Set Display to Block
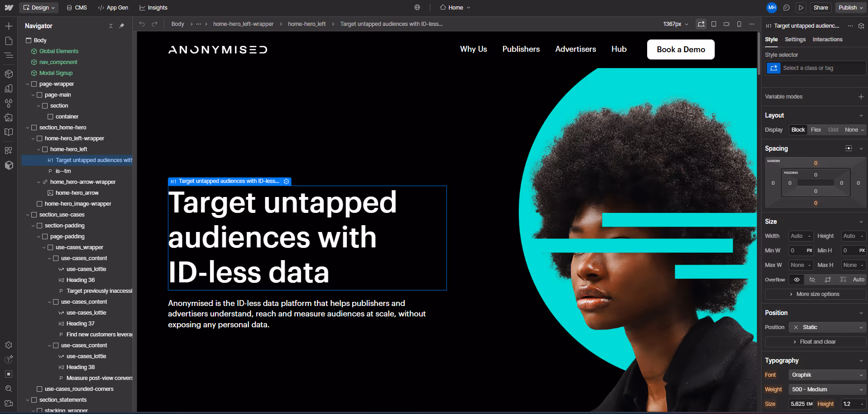 click(x=798, y=130)
